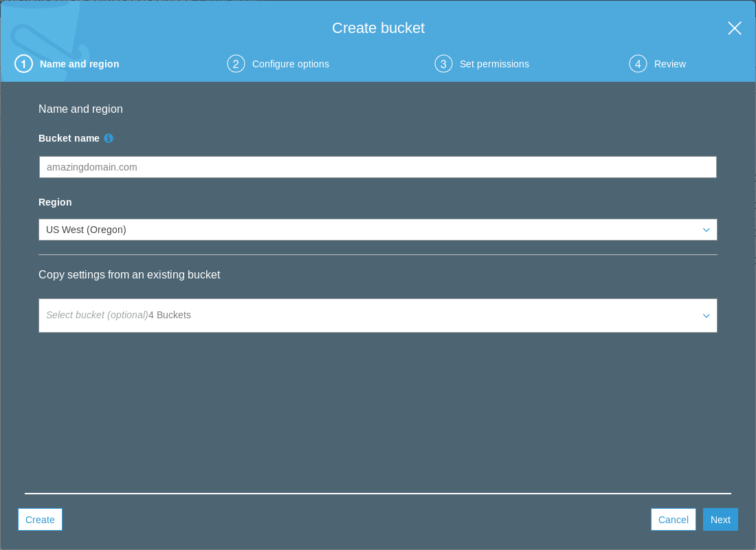The image size is (756, 550).
Task: Click step 4 circle icon
Action: 637,64
